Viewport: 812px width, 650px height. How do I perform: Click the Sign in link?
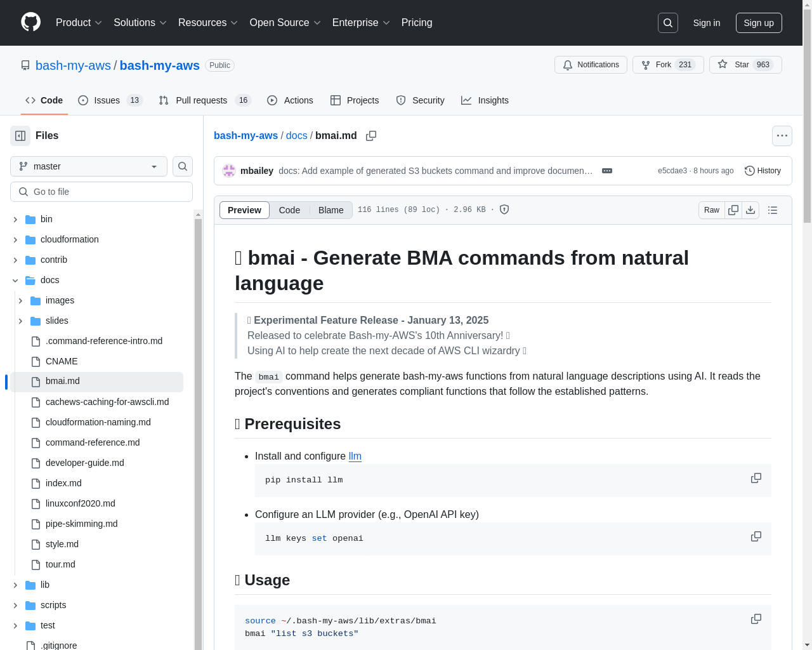pos(707,23)
